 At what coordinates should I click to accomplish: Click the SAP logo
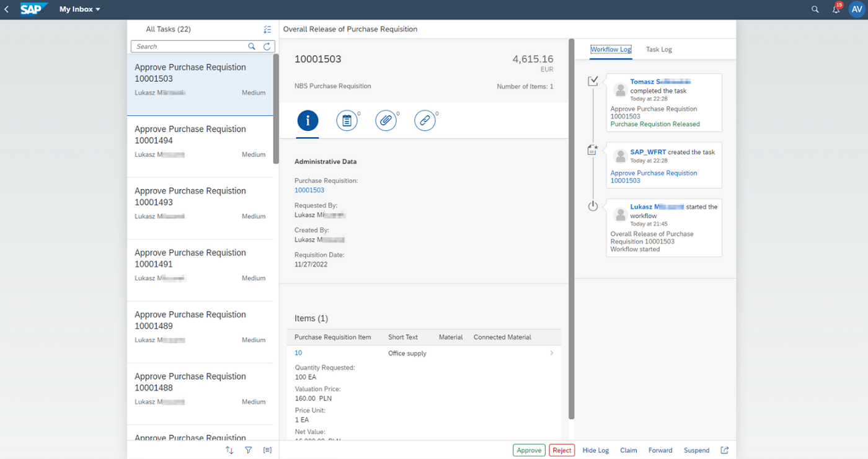[33, 9]
